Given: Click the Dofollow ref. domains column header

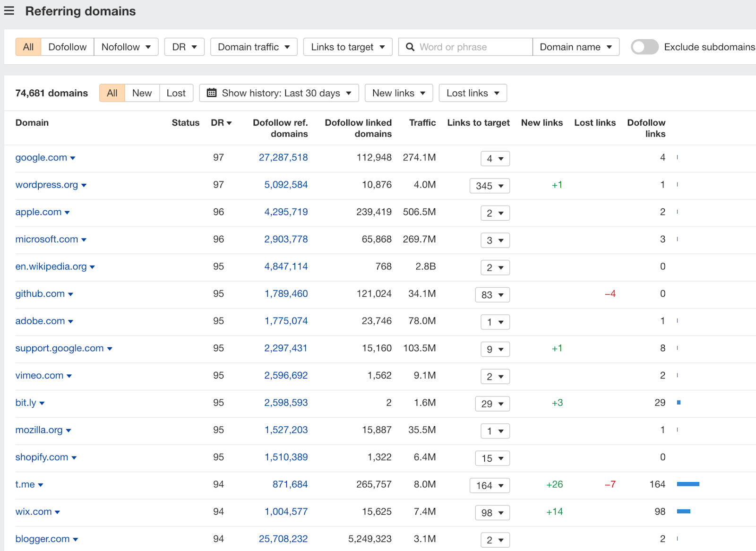Looking at the screenshot, I should pyautogui.click(x=280, y=128).
